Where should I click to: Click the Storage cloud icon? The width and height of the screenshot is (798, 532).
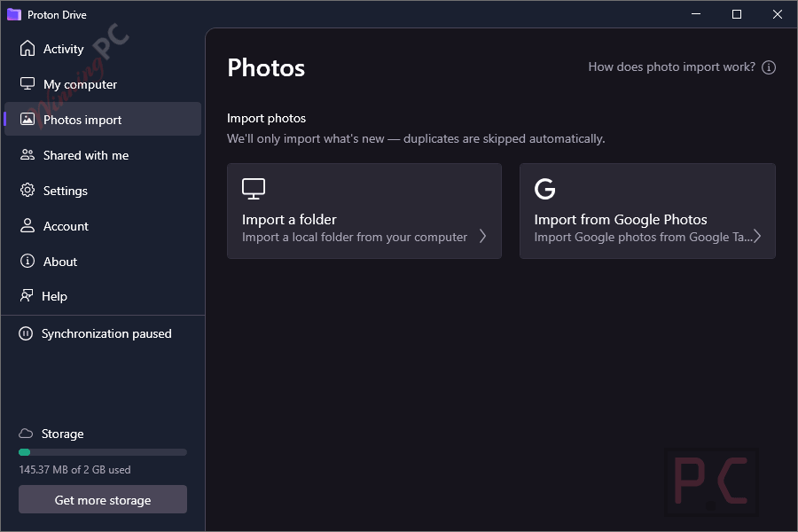point(26,434)
